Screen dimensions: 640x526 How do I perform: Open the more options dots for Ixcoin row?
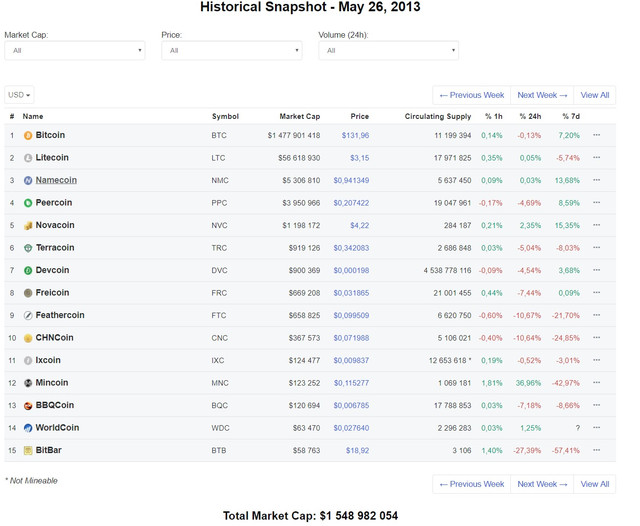pos(596,360)
